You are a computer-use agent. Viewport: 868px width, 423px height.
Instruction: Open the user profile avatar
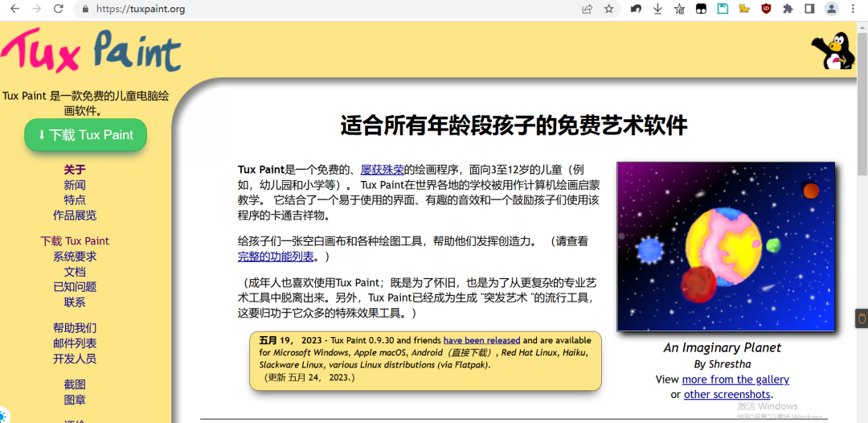(832, 9)
